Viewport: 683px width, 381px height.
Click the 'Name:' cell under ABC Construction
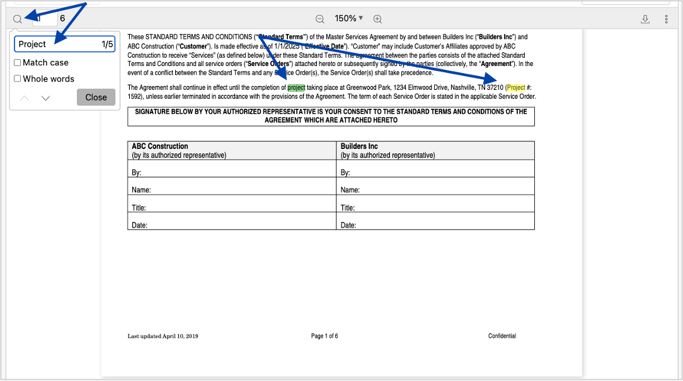(232, 186)
